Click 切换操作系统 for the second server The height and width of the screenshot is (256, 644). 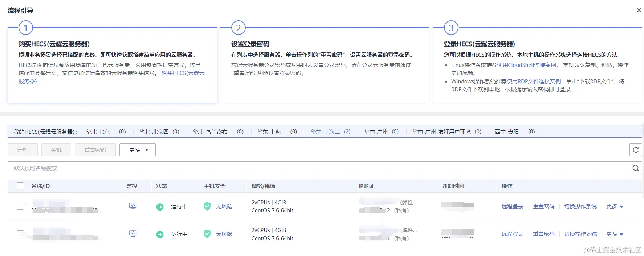coord(580,234)
